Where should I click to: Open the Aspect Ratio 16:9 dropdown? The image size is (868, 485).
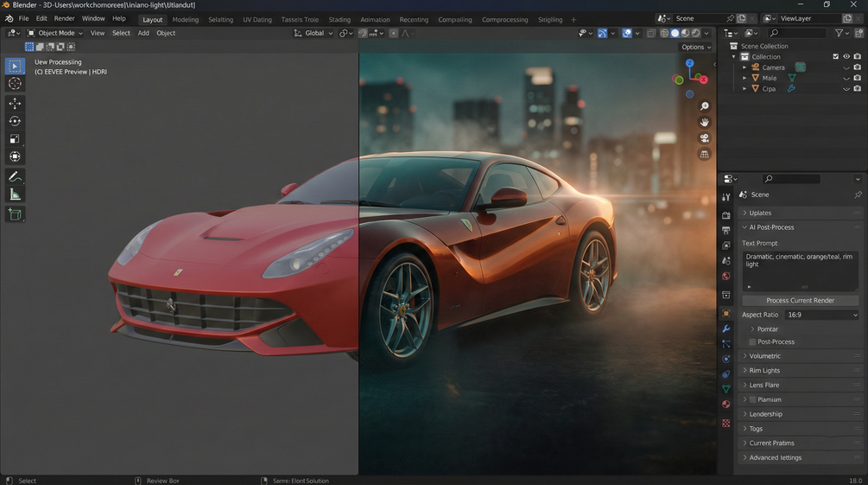coord(822,315)
